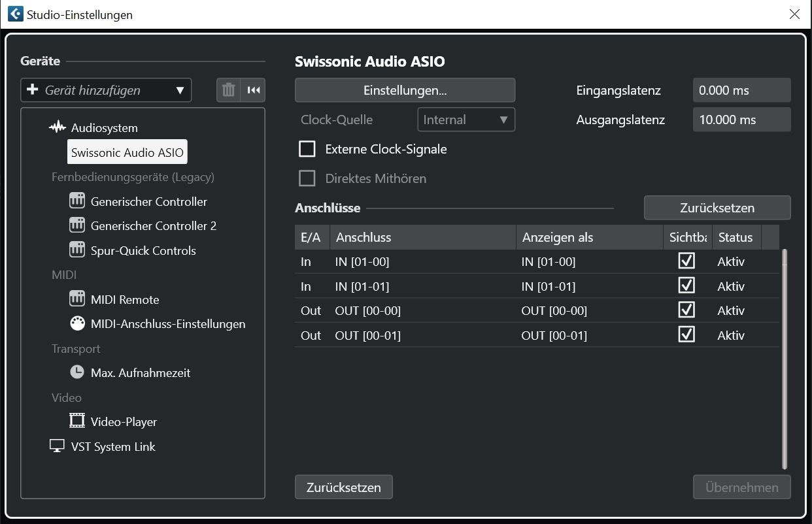Open MIDI-Anschluss-Einstellungen page

(168, 323)
